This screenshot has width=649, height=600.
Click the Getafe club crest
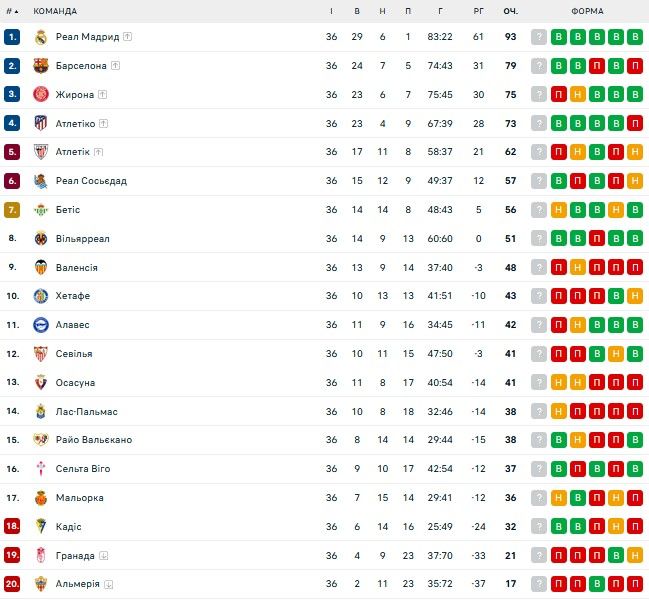click(41, 296)
